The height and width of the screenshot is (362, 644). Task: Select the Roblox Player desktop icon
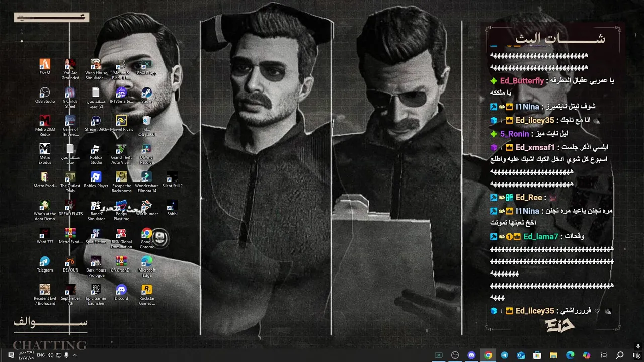click(96, 180)
